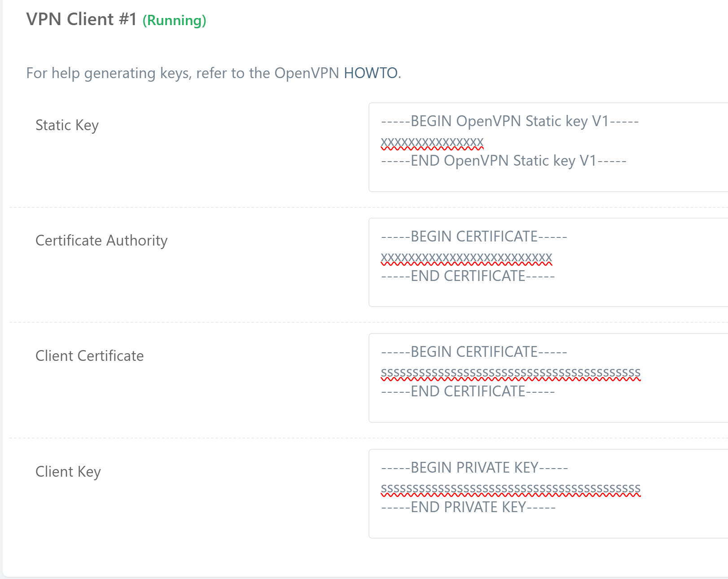Place cursor on END PRIVATE KEY line
Image resolution: width=728 pixels, height=579 pixels.
coord(468,507)
